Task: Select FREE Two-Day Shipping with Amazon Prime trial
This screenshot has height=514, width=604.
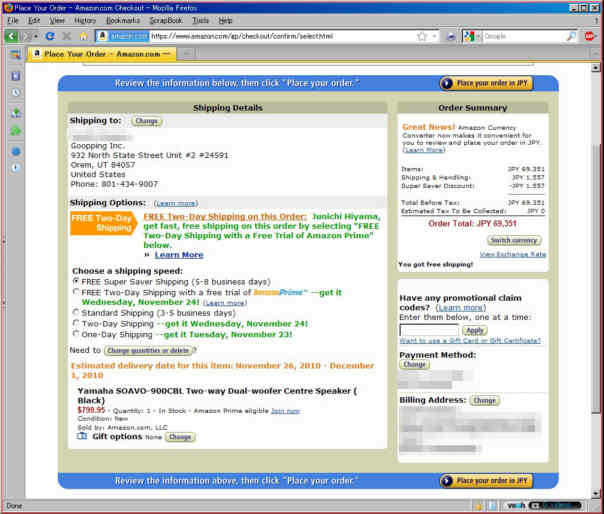Action: (76, 292)
